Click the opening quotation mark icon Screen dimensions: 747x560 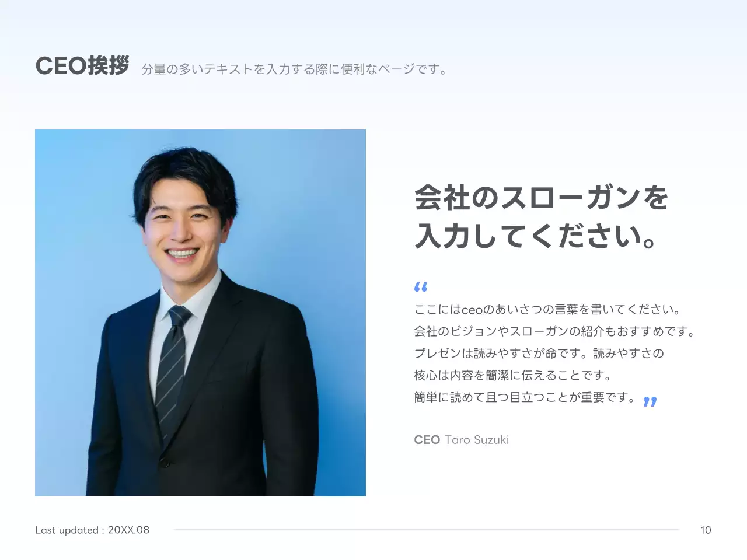(421, 286)
